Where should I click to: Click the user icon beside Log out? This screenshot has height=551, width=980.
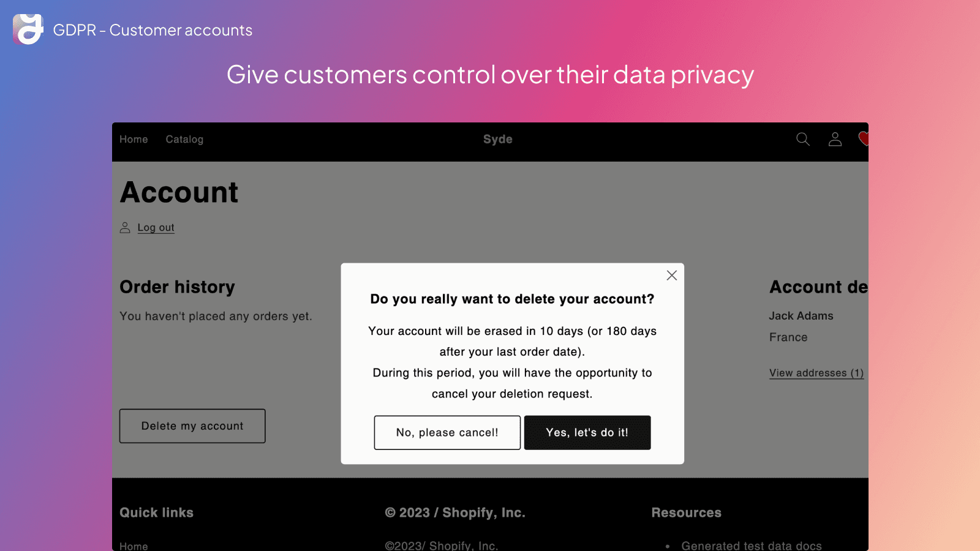125,228
